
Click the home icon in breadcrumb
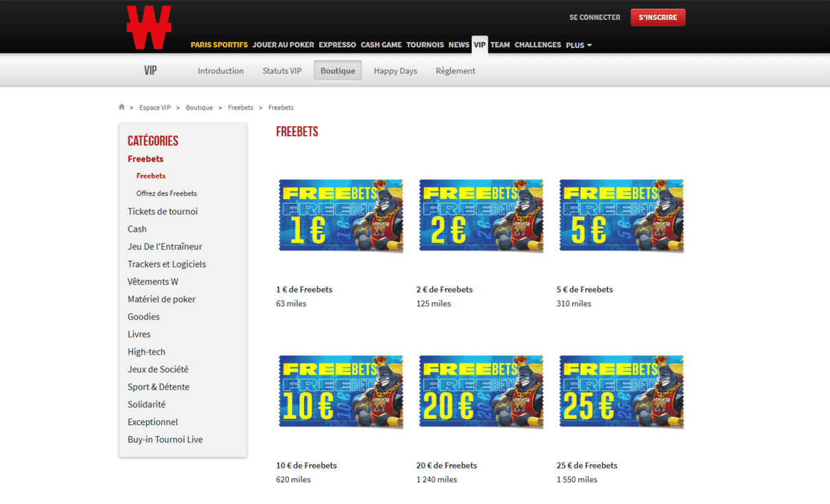click(121, 107)
